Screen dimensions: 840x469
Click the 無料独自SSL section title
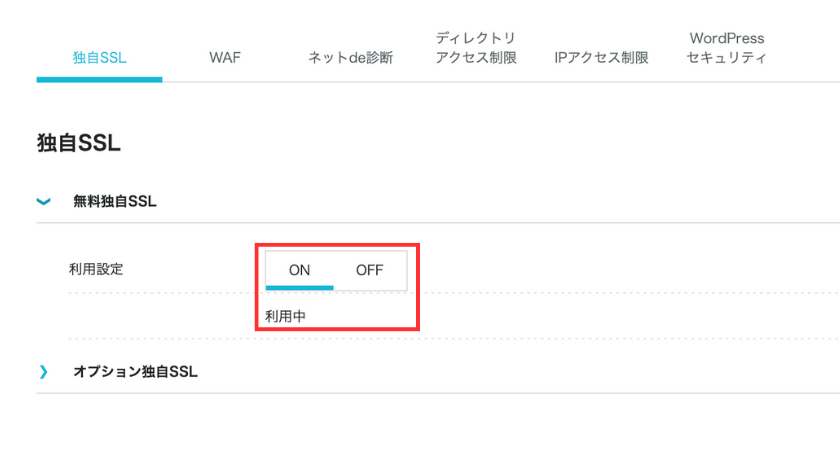pyautogui.click(x=115, y=201)
